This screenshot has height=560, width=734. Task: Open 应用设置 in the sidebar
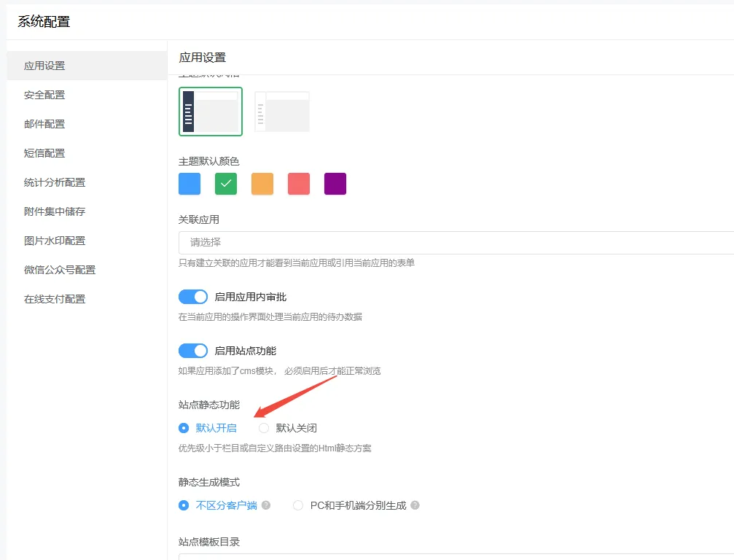point(87,66)
